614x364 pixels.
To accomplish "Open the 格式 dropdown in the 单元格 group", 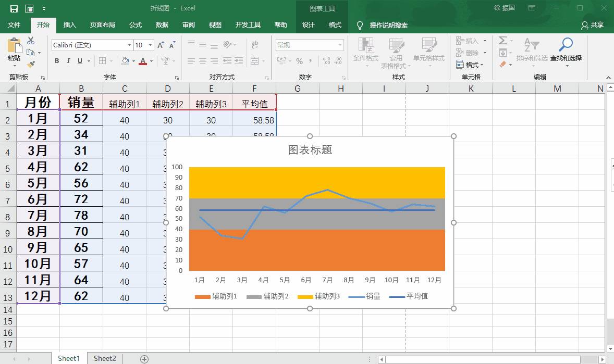I will coord(470,65).
